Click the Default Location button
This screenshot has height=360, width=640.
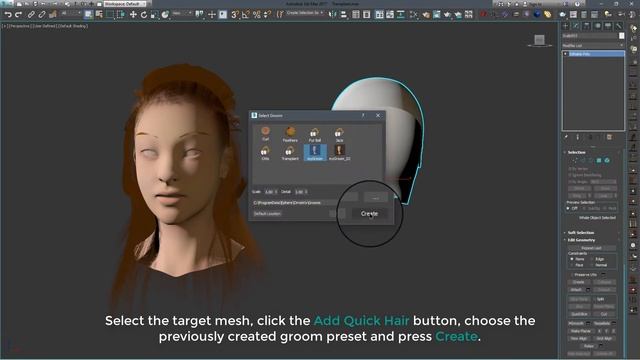(x=267, y=213)
